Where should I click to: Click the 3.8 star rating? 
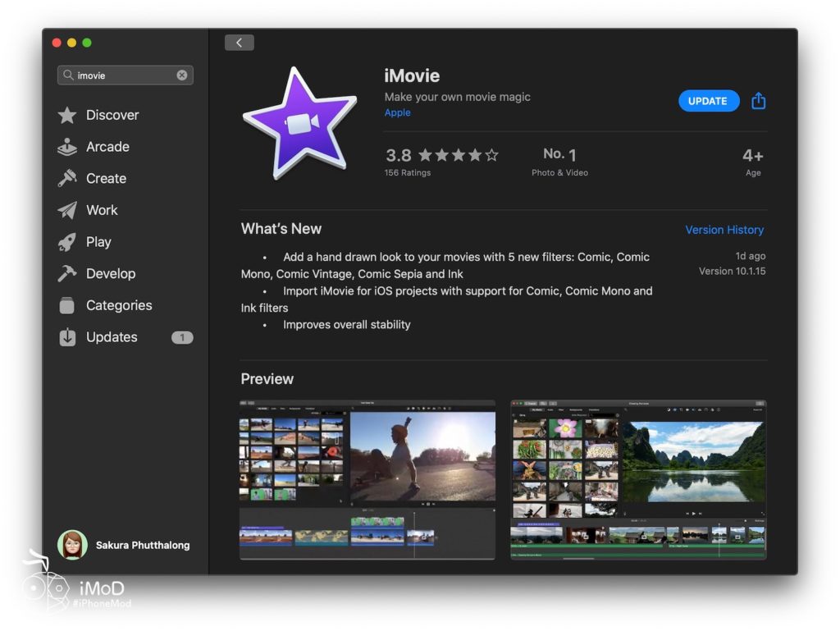(441, 155)
